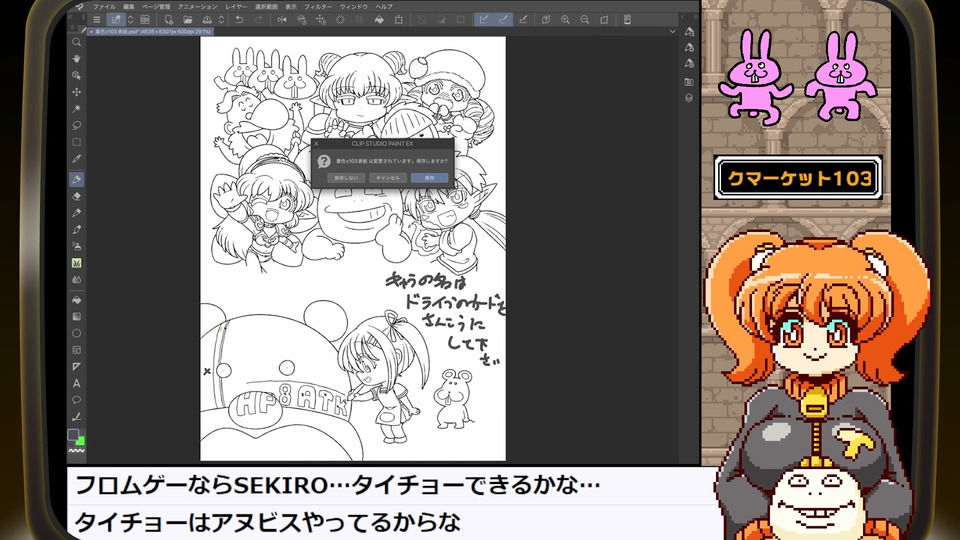The height and width of the screenshot is (540, 960).
Task: Toggle Snap to grid in command bar
Action: [x=523, y=20]
